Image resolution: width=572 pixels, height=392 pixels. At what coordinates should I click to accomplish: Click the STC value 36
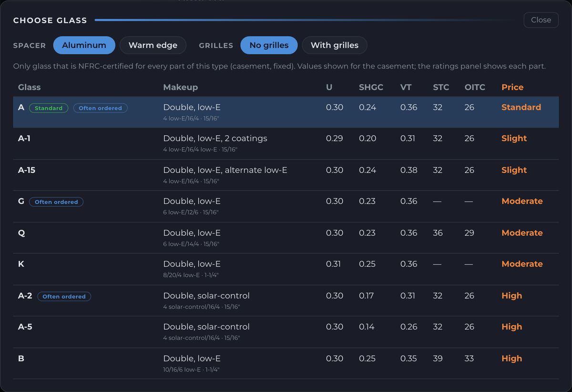[438, 232]
